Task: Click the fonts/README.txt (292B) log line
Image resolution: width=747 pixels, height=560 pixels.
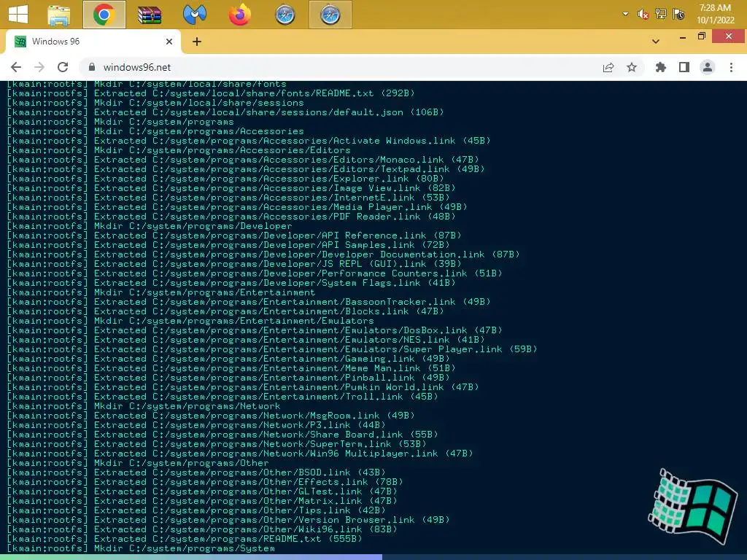Action: pos(211,93)
